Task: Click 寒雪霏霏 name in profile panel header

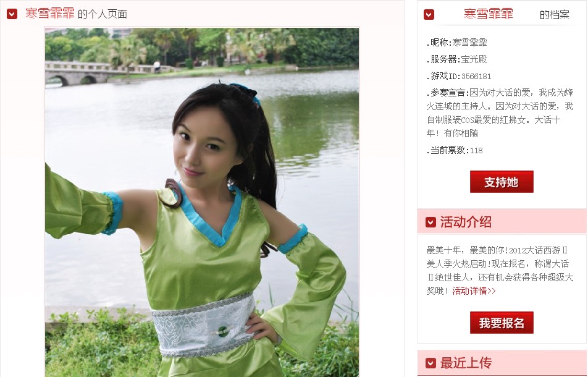Action: (x=488, y=14)
